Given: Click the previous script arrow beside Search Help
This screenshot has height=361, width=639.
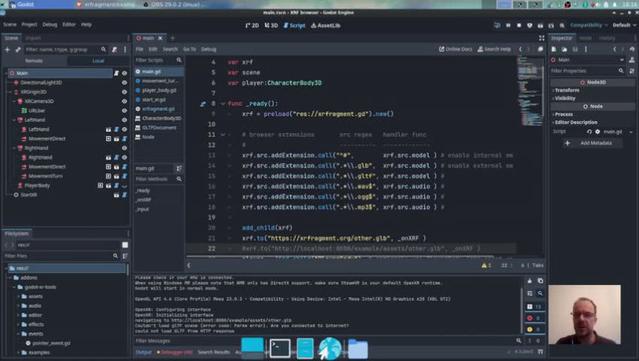Looking at the screenshot, I should coord(520,49).
